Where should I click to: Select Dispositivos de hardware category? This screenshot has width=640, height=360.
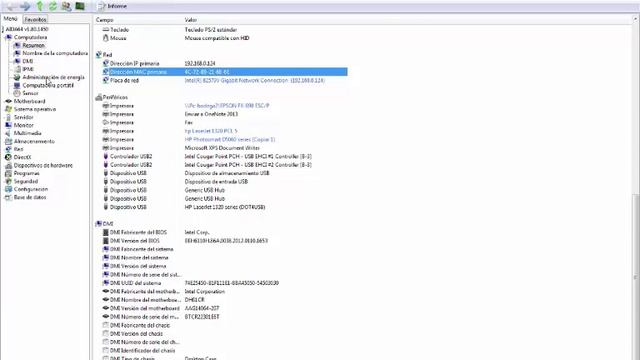(x=43, y=165)
